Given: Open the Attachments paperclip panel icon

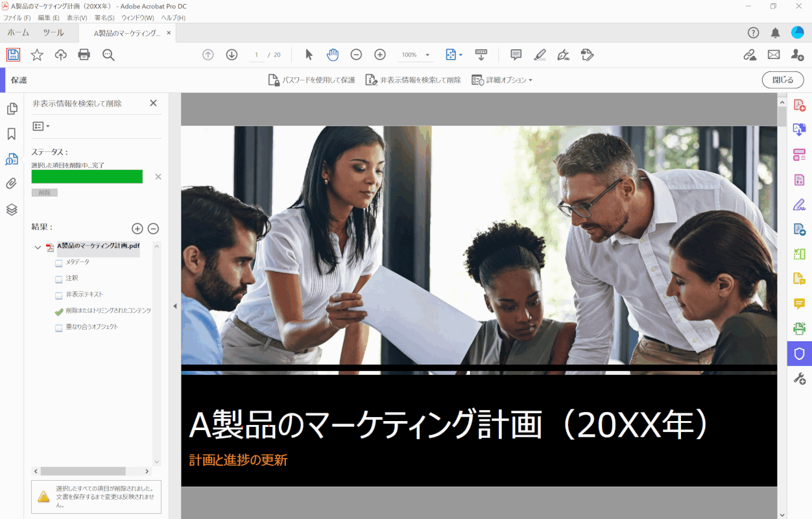Looking at the screenshot, I should 12,183.
